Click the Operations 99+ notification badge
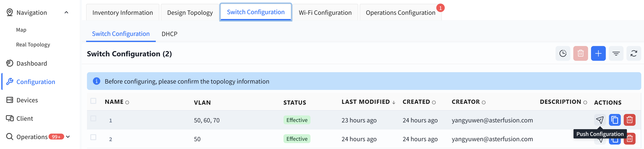 tap(56, 137)
